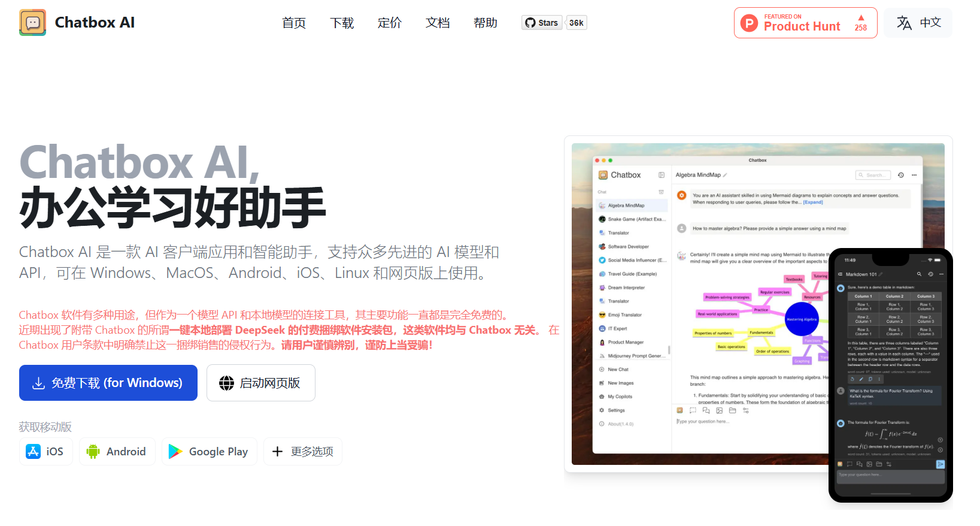This screenshot has height=526, width=980.
Task: Click the plus icon beside 更多选项
Action: (277, 452)
